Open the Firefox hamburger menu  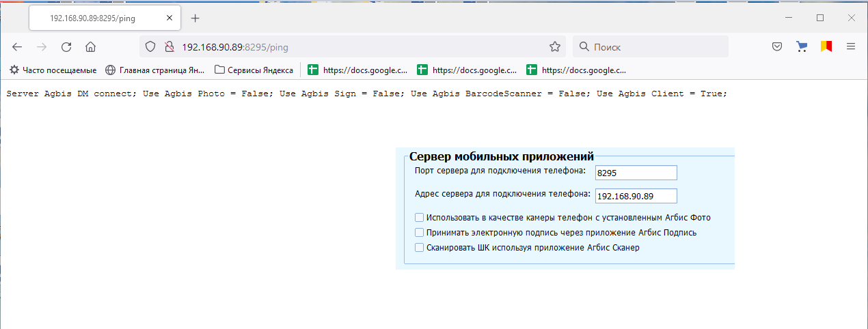851,47
